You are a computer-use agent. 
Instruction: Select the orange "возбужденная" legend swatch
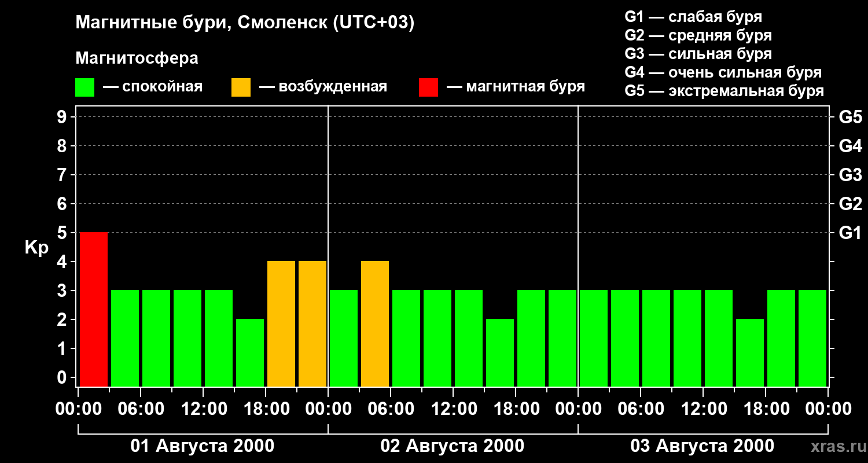[241, 87]
